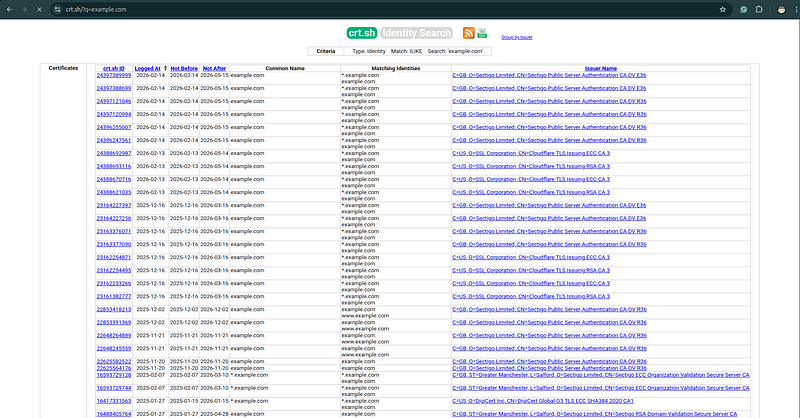Image resolution: width=800 pixels, height=418 pixels.
Task: Open certificate ID 24388693116
Action: (114, 166)
